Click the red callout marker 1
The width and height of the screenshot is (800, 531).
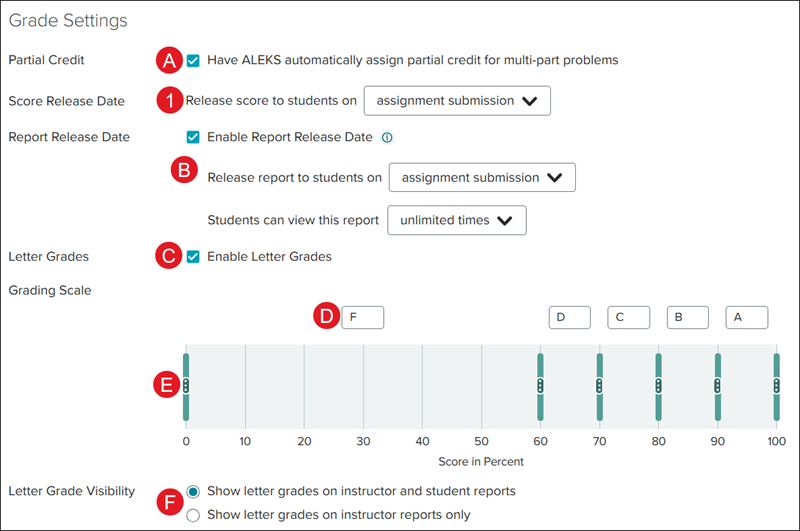pos(171,100)
